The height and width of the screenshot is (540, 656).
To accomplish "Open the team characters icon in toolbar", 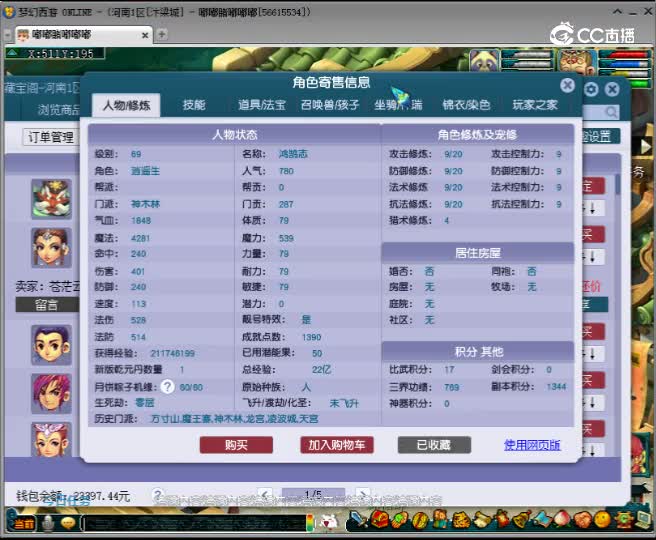I will [x=440, y=520].
